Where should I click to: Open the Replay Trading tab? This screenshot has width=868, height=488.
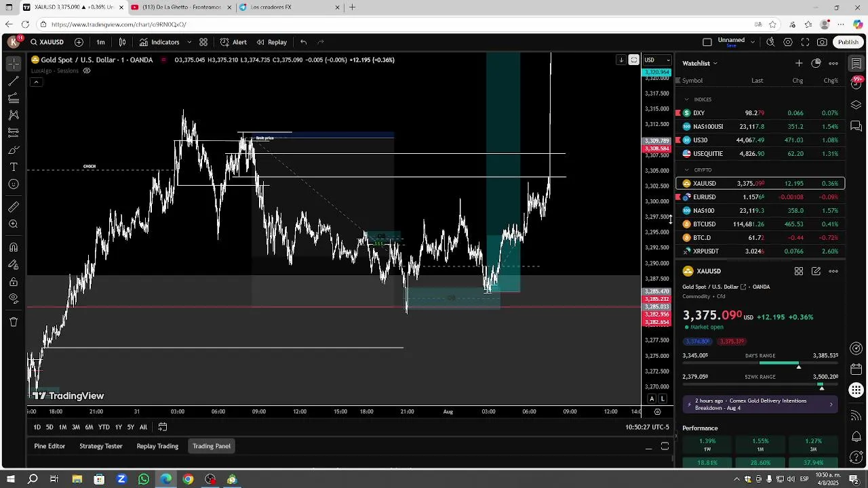point(157,446)
